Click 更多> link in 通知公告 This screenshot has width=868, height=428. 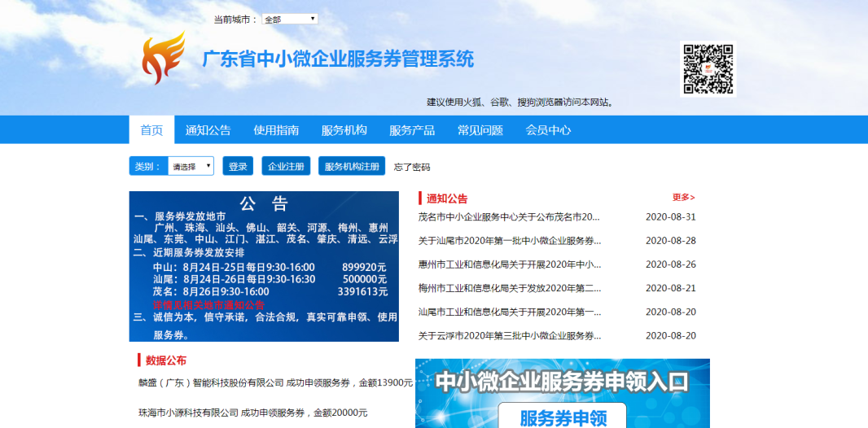[684, 198]
